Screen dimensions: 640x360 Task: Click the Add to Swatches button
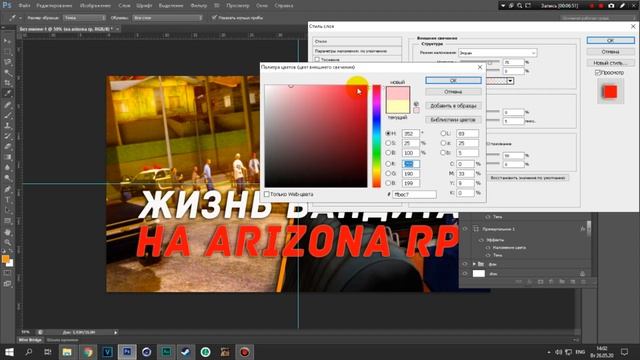pos(453,106)
